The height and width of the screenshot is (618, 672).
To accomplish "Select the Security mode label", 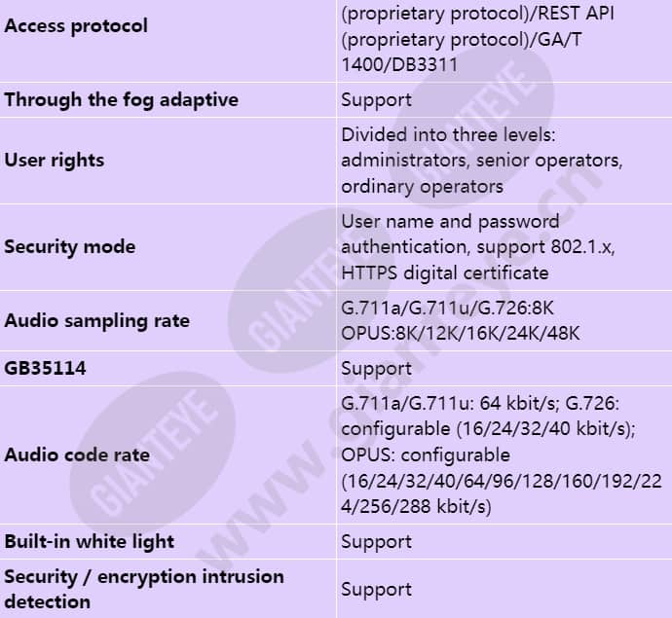I will tap(70, 246).
